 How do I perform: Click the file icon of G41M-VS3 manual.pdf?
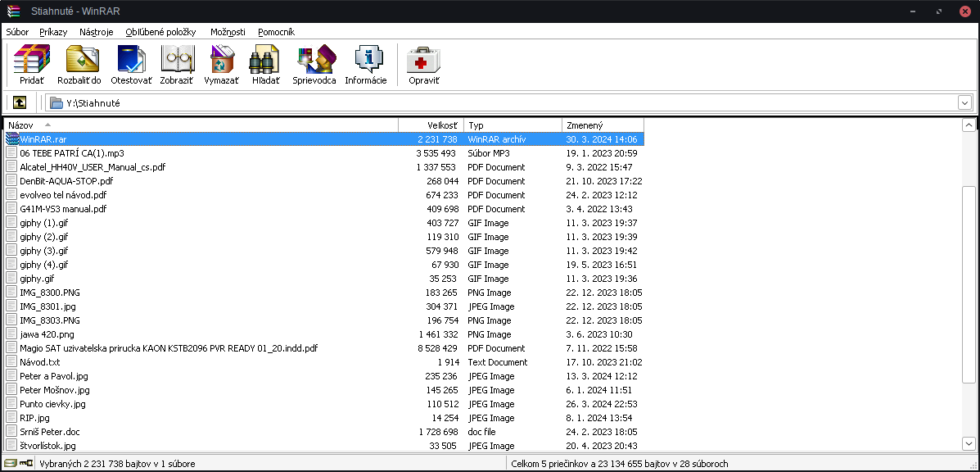point(11,209)
